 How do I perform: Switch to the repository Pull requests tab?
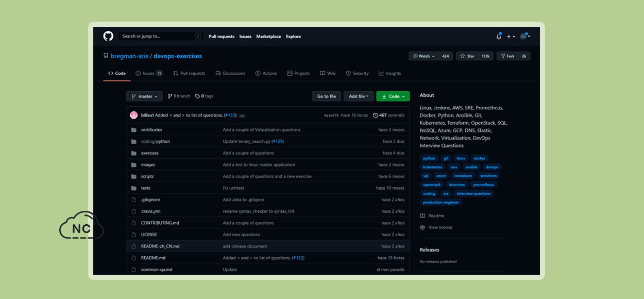pos(189,73)
